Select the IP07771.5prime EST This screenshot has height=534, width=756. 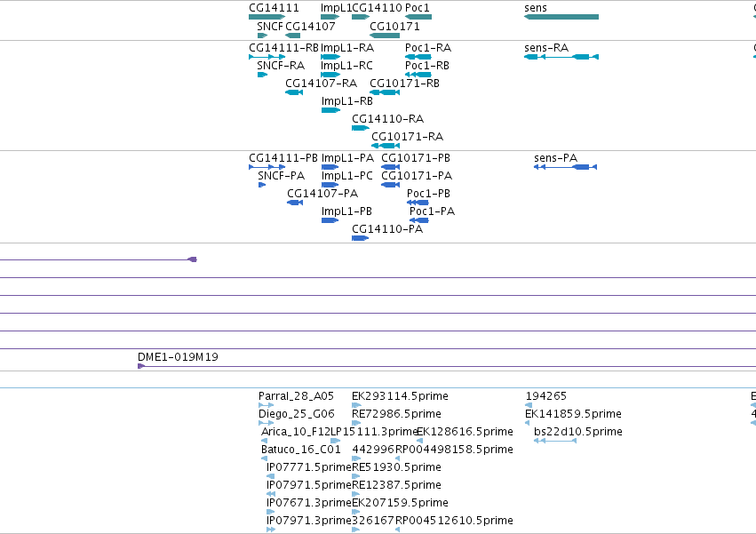click(x=270, y=476)
